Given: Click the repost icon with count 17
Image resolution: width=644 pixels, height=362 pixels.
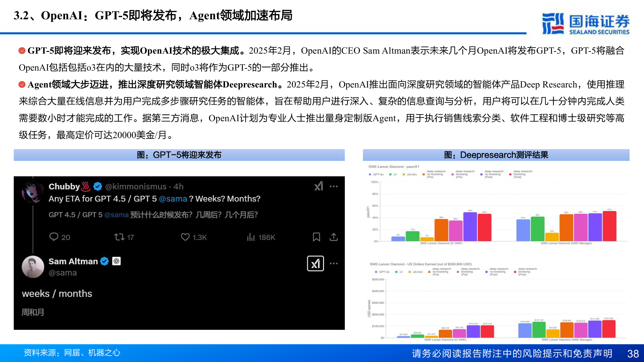Looking at the screenshot, I should point(119,237).
